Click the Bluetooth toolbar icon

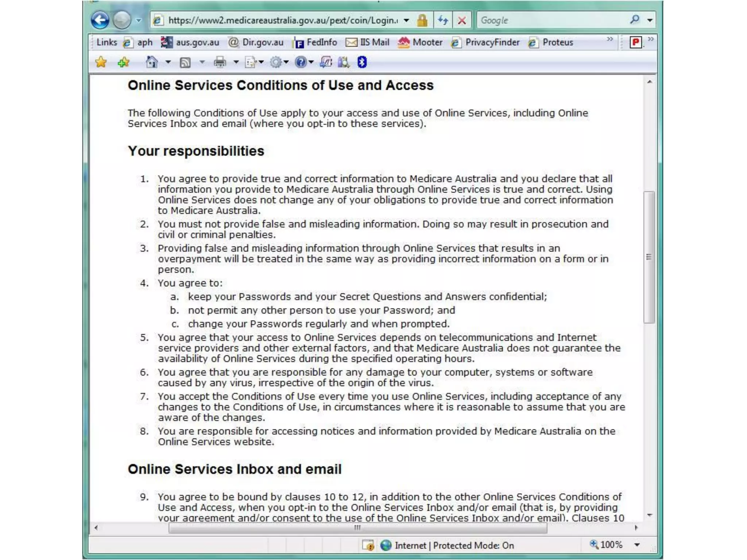coord(361,62)
